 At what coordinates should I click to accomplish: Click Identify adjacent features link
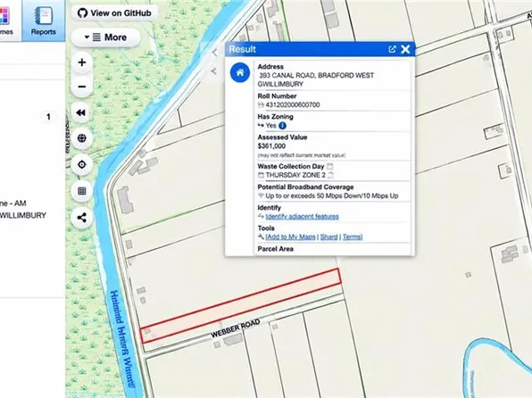(x=302, y=217)
